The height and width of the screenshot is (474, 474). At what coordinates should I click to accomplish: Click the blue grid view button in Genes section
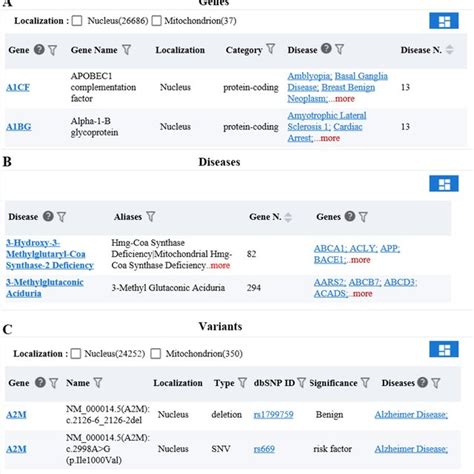coord(444,21)
